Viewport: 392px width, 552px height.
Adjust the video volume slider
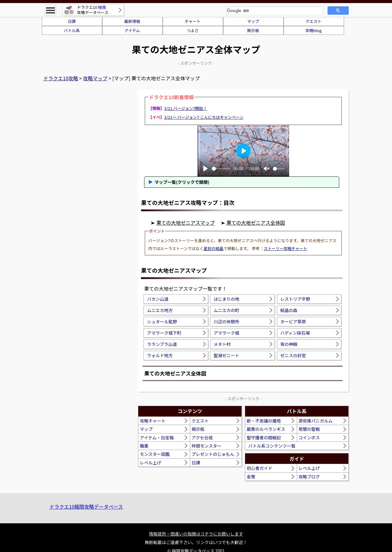pos(279,169)
